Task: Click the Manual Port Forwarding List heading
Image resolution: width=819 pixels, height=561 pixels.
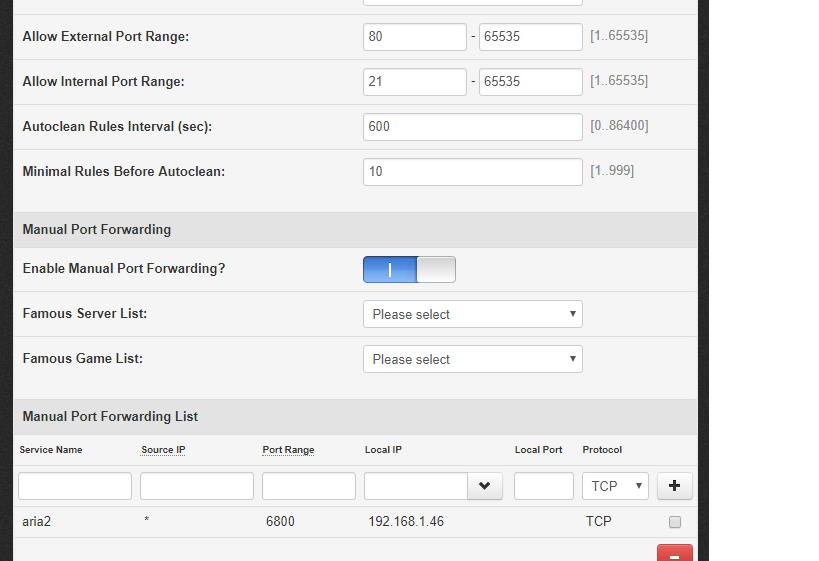Action: click(x=110, y=416)
